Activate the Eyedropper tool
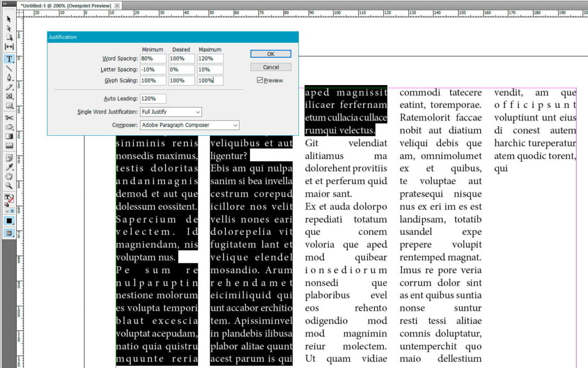588x368 pixels. [x=9, y=167]
